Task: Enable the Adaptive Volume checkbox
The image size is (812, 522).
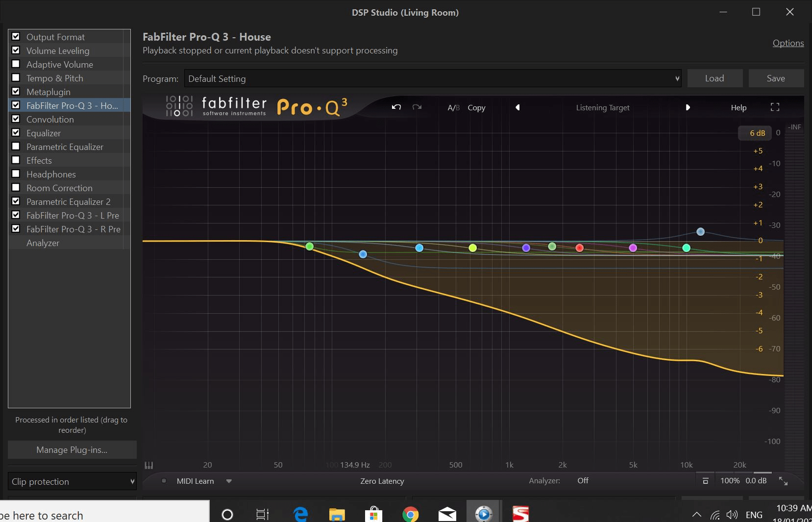Action: coord(16,64)
